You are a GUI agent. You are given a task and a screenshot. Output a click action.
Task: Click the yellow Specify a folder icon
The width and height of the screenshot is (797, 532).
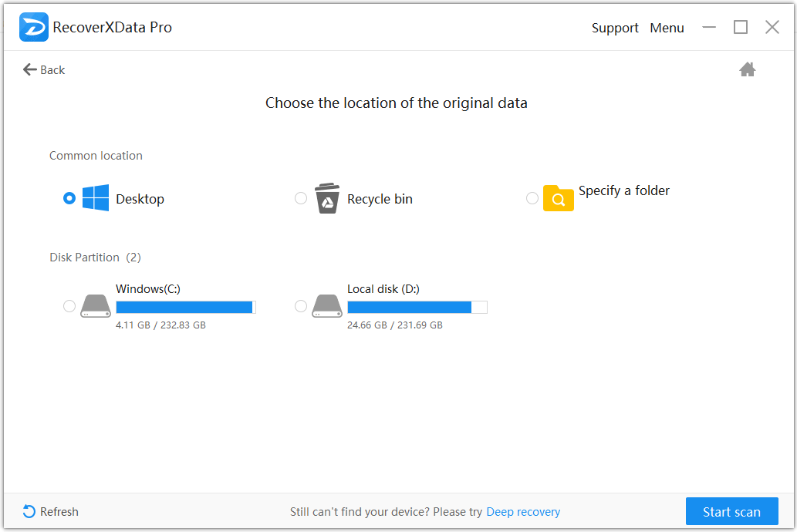click(558, 198)
